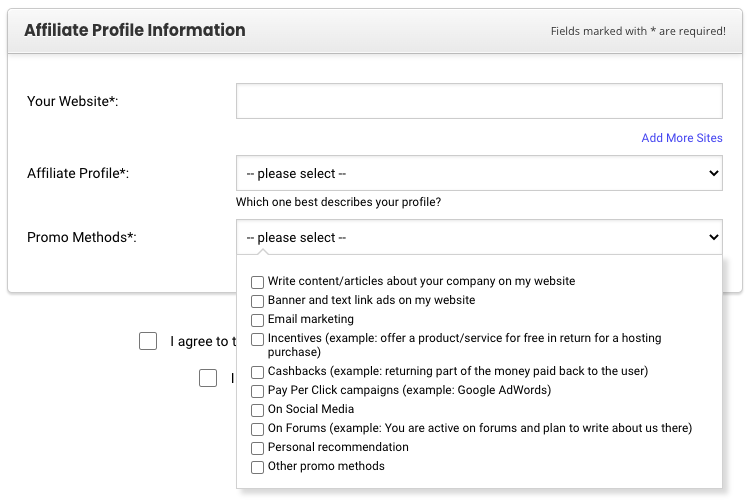Collapse the Promo Methods dropdown
This screenshot has width=751, height=504.
click(479, 238)
